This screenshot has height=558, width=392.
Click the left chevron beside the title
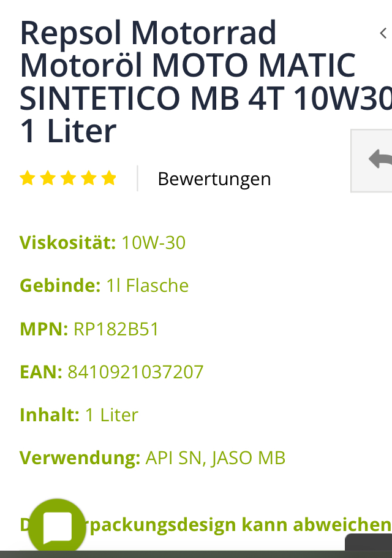383,33
